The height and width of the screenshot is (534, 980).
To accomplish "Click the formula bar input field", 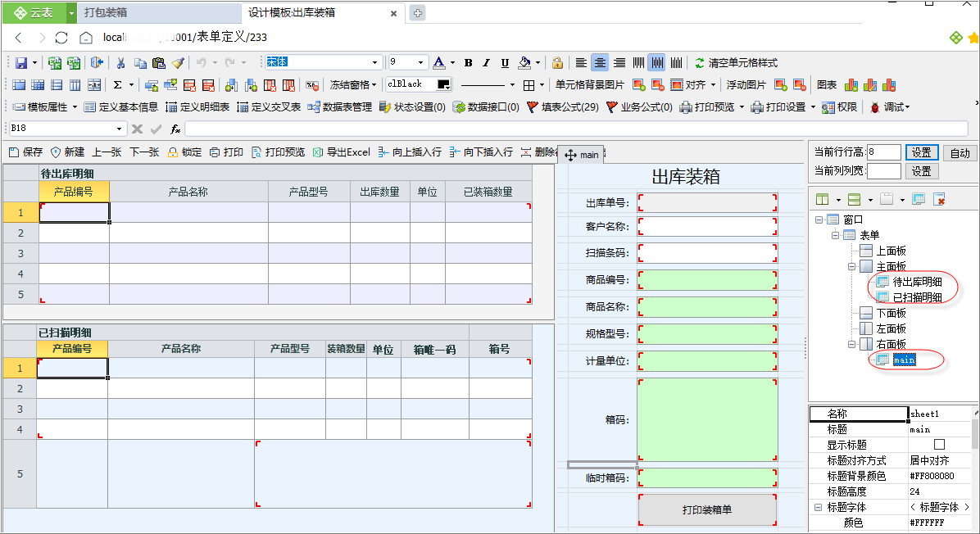I will click(x=576, y=129).
